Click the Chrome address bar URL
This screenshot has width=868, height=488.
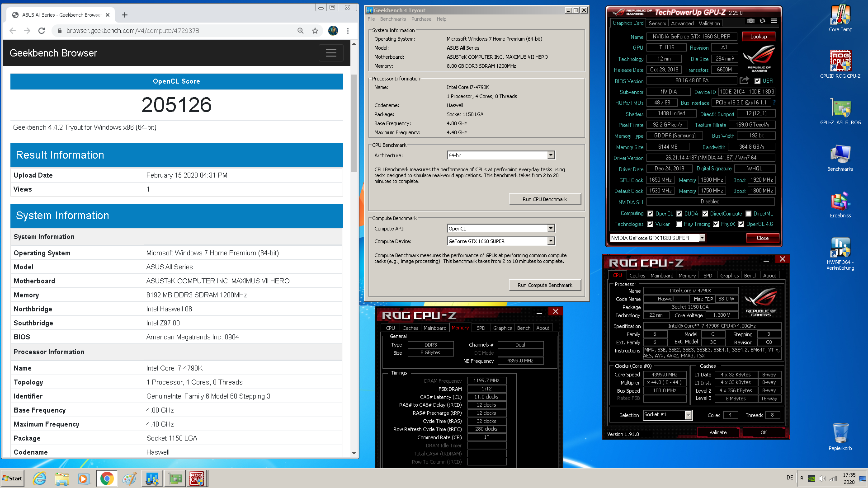pos(132,31)
